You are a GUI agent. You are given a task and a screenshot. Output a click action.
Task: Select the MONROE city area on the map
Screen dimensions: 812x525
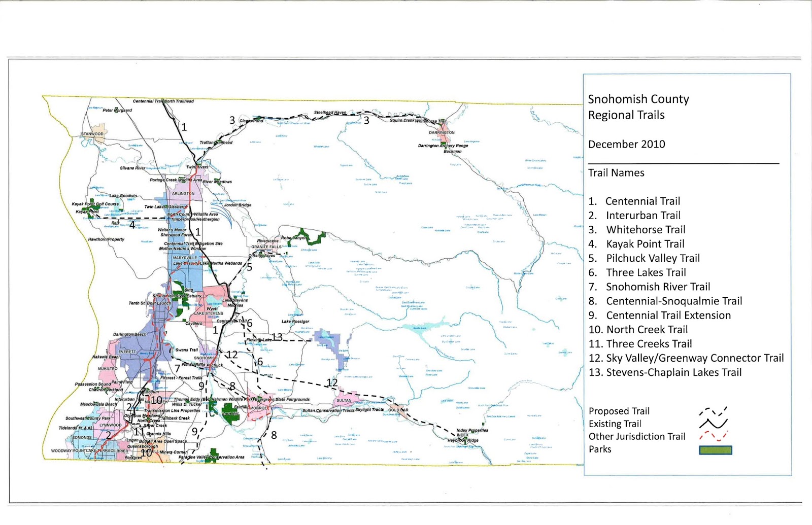[x=259, y=408]
